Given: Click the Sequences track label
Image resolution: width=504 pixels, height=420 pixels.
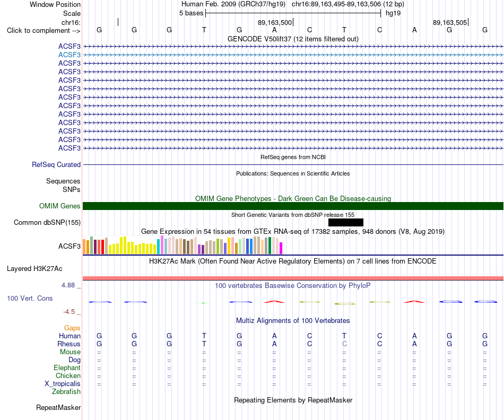Looking at the screenshot, I should click(63, 181).
